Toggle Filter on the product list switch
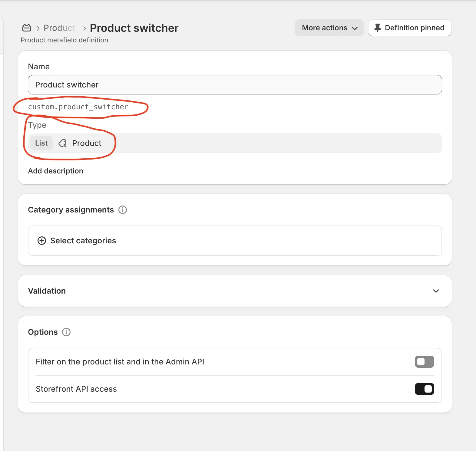 (x=424, y=362)
